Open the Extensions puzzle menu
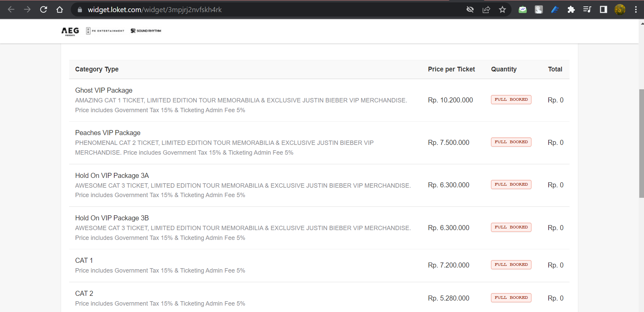This screenshot has height=312, width=644. tap(571, 9)
